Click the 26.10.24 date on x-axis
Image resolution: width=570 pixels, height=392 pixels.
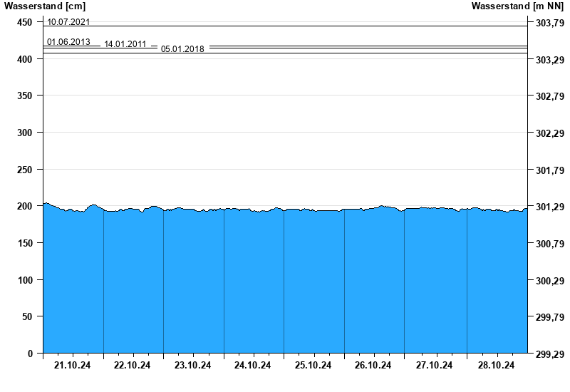[373, 366]
